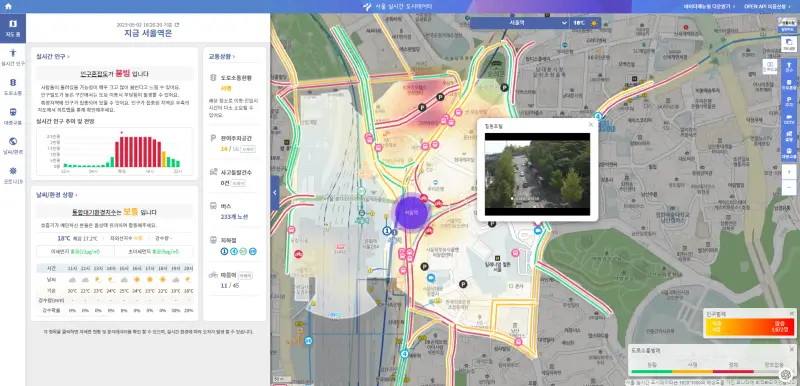This screenshot has width=800, height=386.
Task: Select the 공항철도 subway badge
Action: 253,251
